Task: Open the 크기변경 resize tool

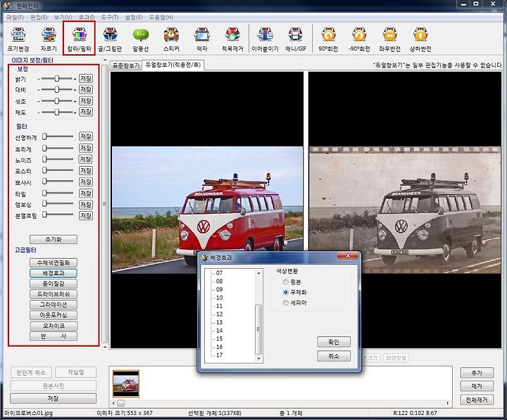Action: tap(18, 39)
